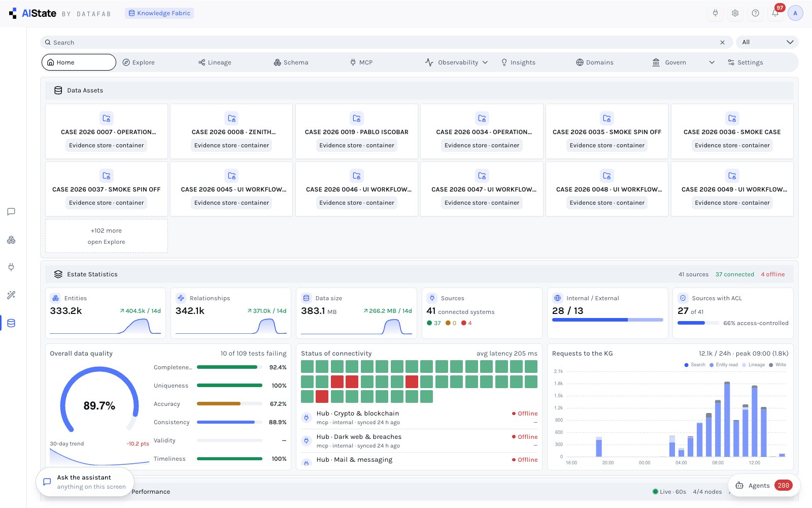Click into the Search input field
This screenshot has width=812, height=508.
pos(386,42)
